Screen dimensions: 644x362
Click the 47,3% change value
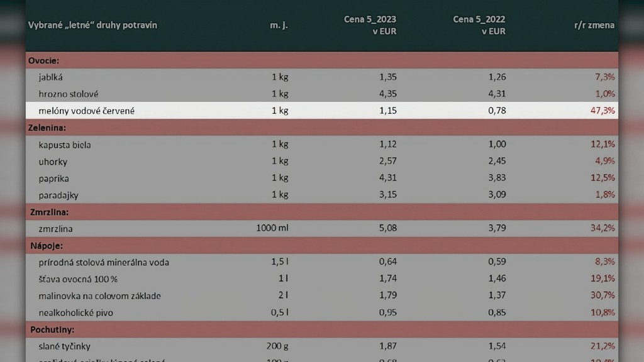(602, 111)
